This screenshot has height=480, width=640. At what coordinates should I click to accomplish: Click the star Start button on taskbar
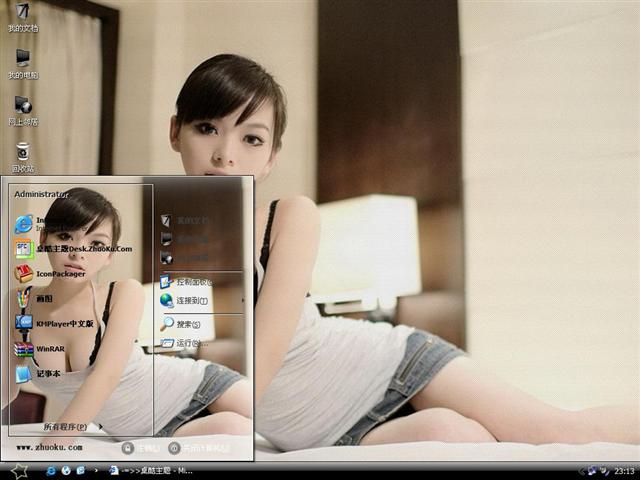pos(19,471)
